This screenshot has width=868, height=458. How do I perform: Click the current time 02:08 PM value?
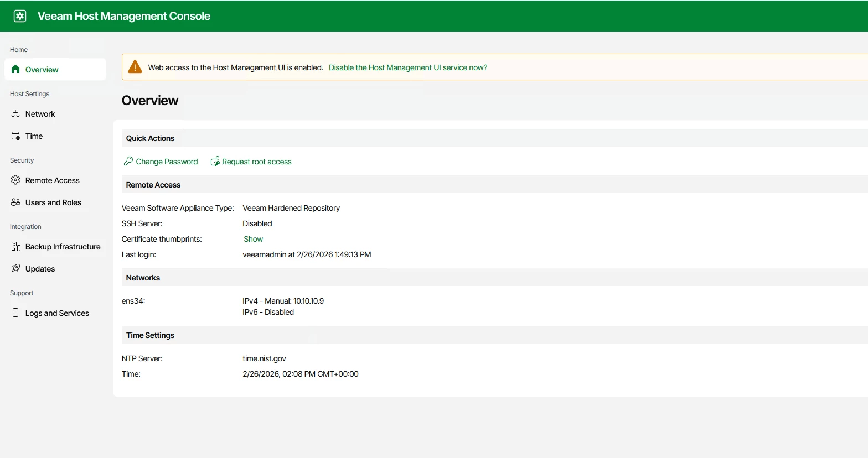pos(301,374)
